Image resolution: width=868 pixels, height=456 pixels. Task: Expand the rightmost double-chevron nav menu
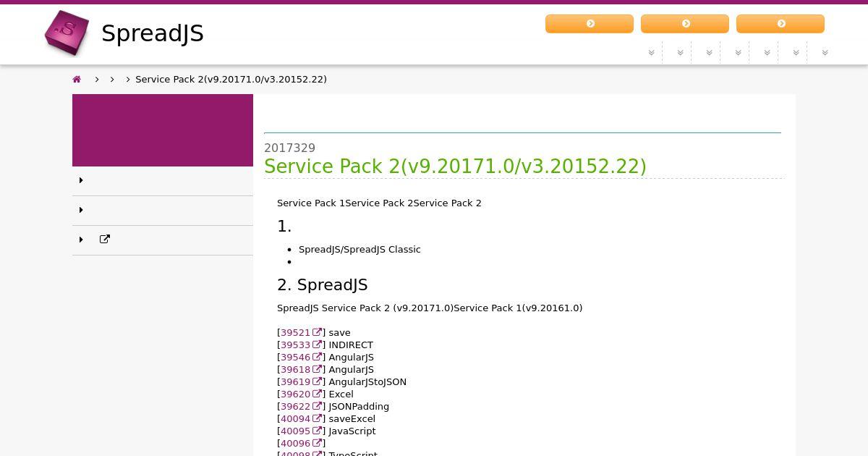[x=825, y=52]
